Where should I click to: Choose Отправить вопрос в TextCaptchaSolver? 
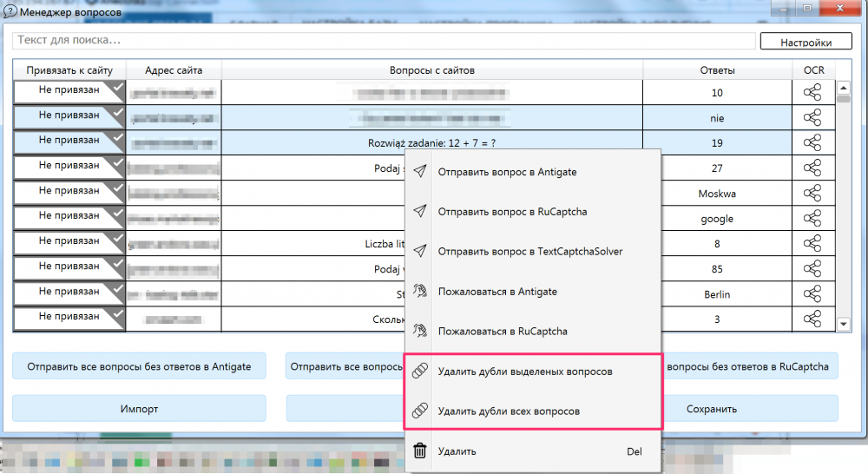coord(533,252)
